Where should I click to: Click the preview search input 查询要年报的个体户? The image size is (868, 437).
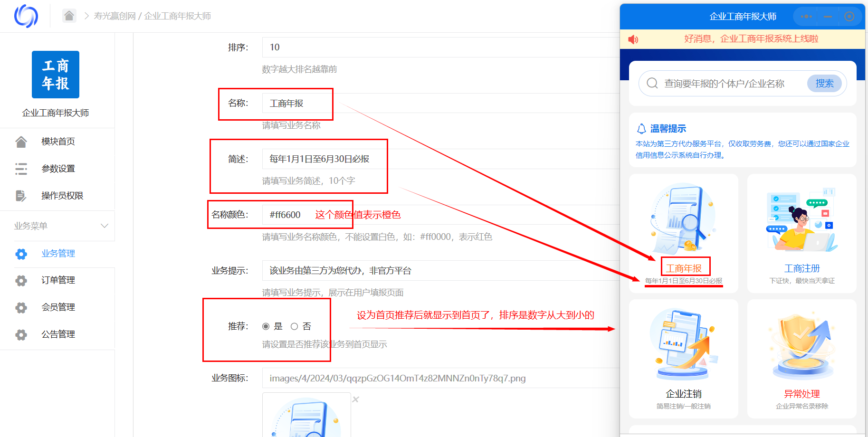coord(724,84)
